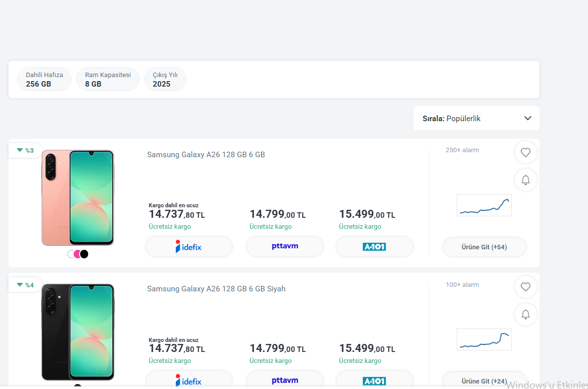Open Samsung Galaxy A26 128 GB 6 GB Siyah title
This screenshot has width=588, height=389.
[216, 288]
